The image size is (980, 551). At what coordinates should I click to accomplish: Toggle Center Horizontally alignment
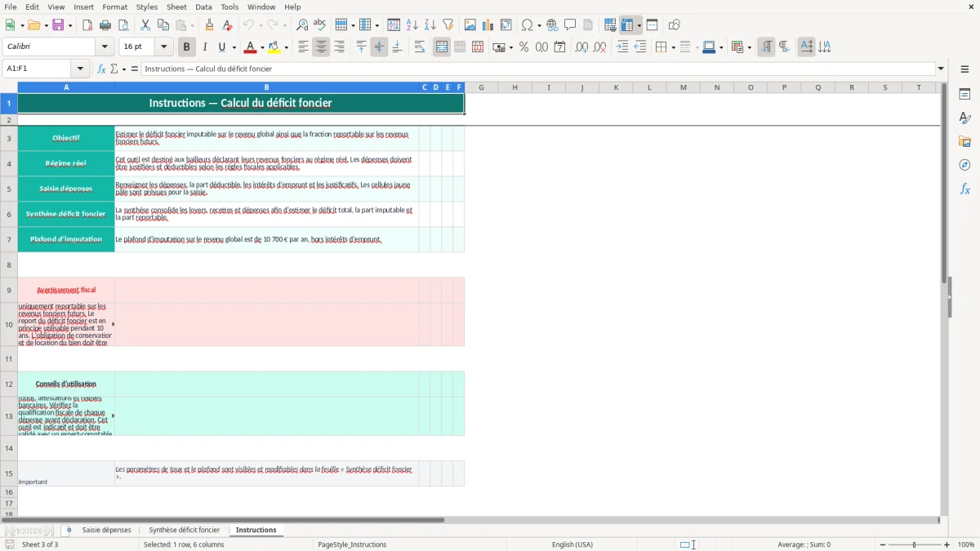(x=322, y=47)
